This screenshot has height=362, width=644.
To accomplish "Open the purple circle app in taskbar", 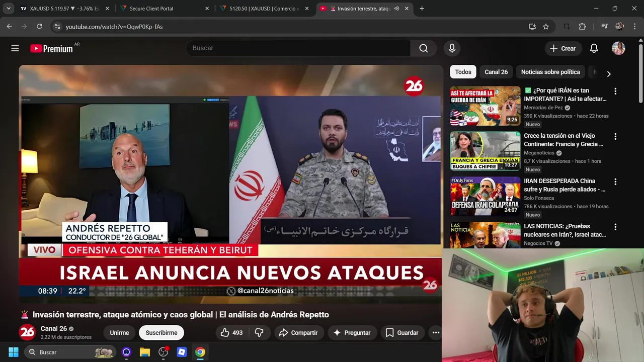I will (126, 352).
